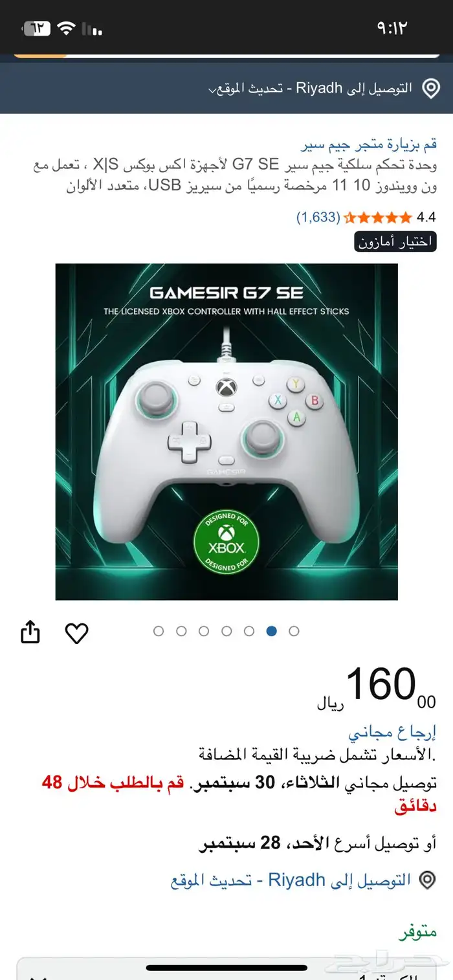Tap the Amazon's Choice badge
Image resolution: width=453 pixels, height=980 pixels.
(x=395, y=241)
